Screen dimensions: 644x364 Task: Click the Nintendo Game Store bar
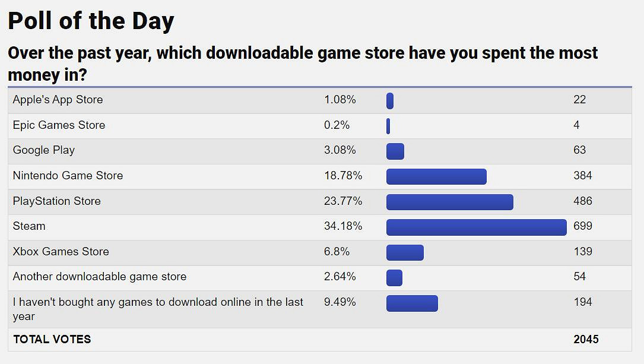pyautogui.click(x=436, y=176)
